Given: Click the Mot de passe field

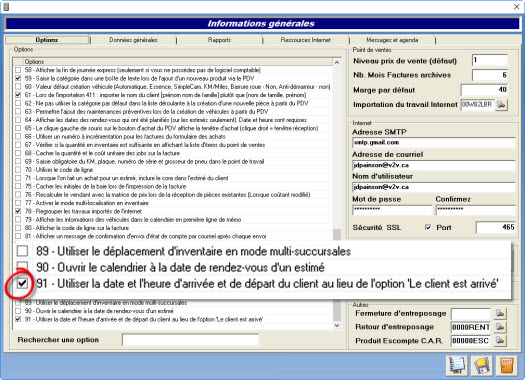Looking at the screenshot, I should [392, 210].
